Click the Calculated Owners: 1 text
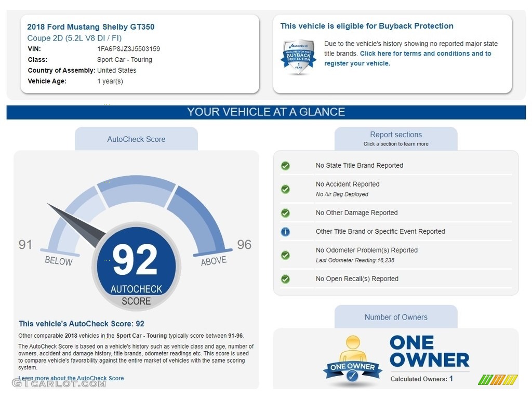This screenshot has height=399, width=532. pyautogui.click(x=422, y=379)
